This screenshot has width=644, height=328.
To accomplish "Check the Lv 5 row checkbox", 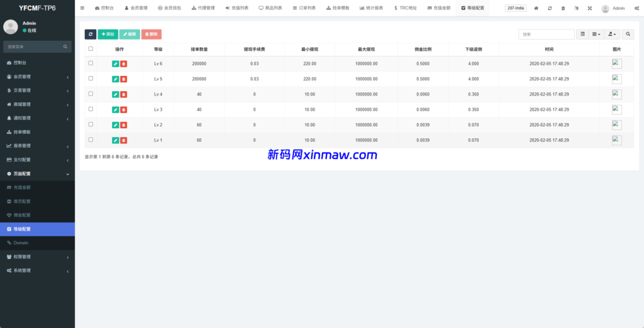I will (91, 78).
